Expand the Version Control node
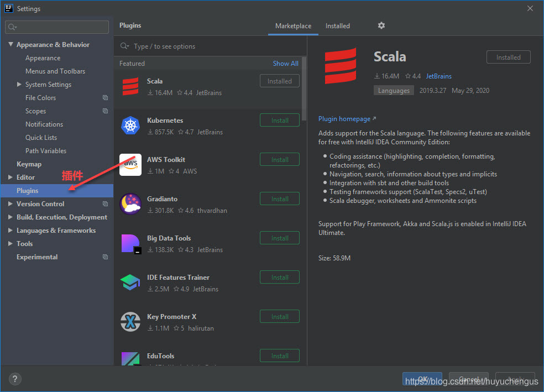 11,204
